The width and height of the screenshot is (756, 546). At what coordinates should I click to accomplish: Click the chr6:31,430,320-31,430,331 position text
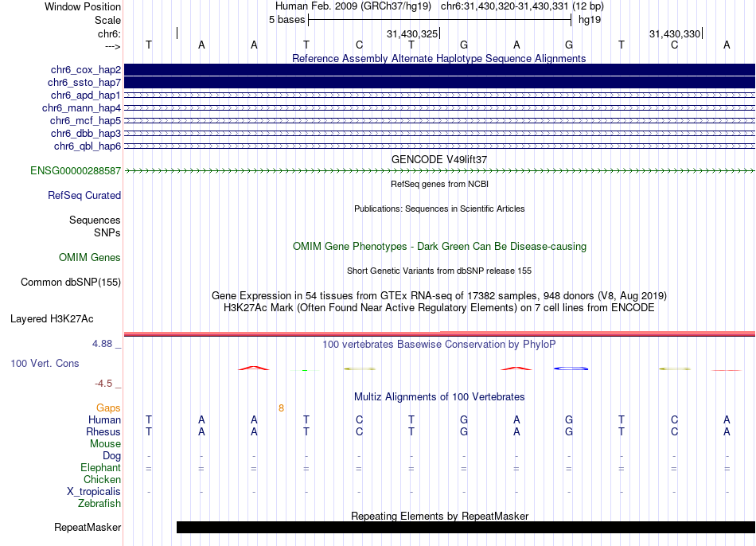click(x=505, y=6)
